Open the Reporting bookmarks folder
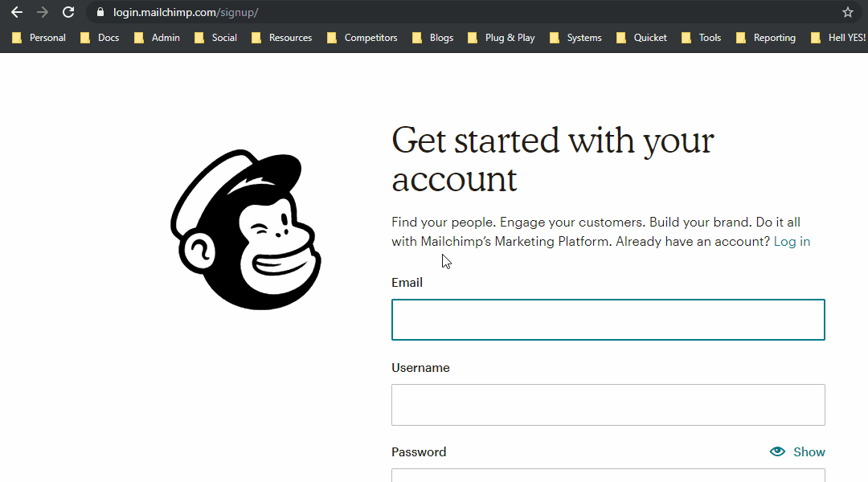868x482 pixels. point(766,38)
